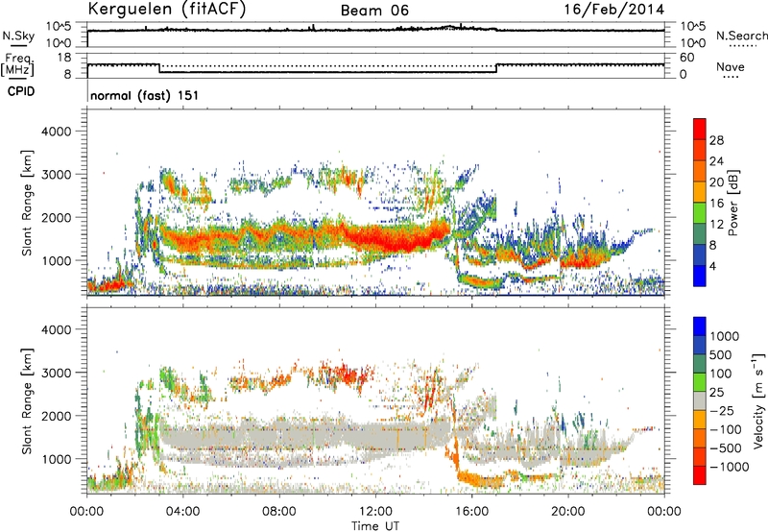Click the 'Power [dB]' colorbar label
This screenshot has width=768, height=532.
[732, 203]
